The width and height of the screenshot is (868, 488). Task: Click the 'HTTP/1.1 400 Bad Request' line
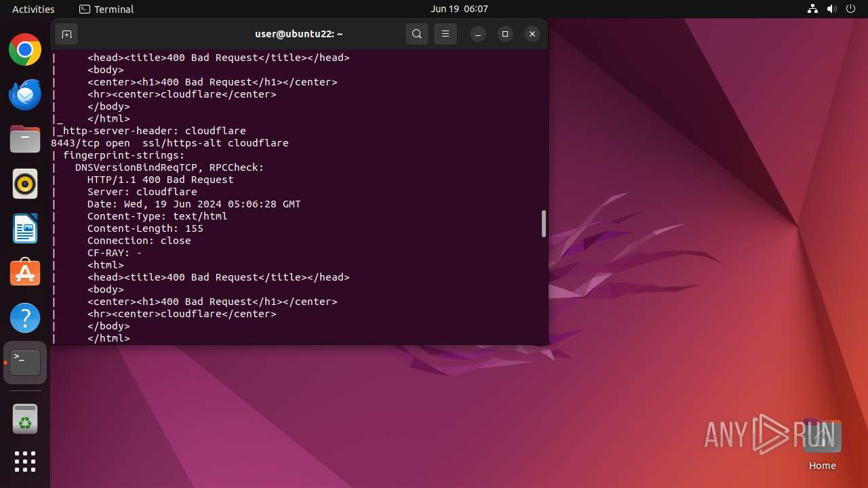(161, 180)
